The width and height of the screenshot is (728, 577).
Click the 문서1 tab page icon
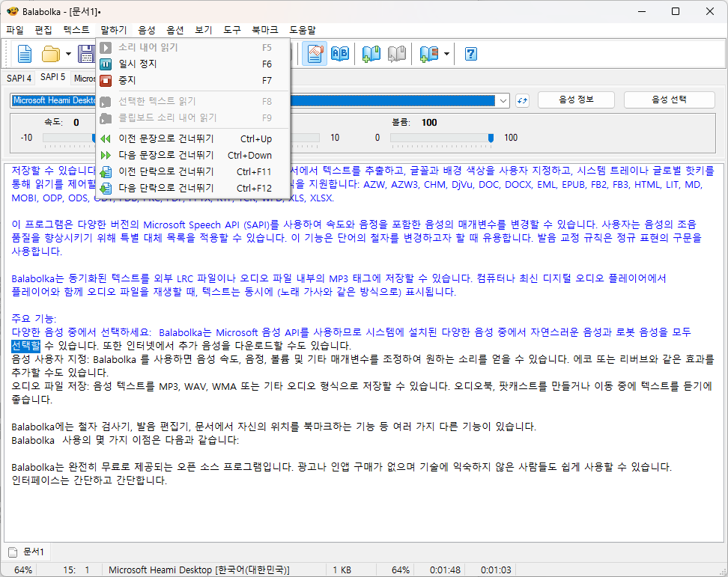click(13, 552)
